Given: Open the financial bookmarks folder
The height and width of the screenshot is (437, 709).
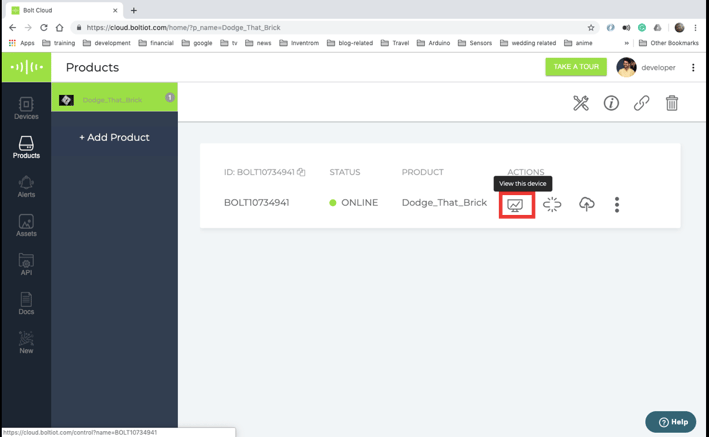Looking at the screenshot, I should point(156,43).
